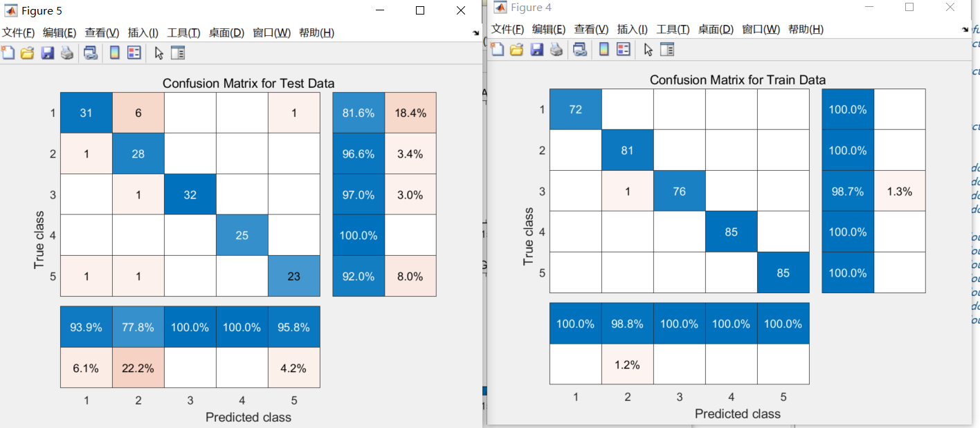
Task: Open 帮助(H) menu in Figure 4
Action: tap(806, 29)
